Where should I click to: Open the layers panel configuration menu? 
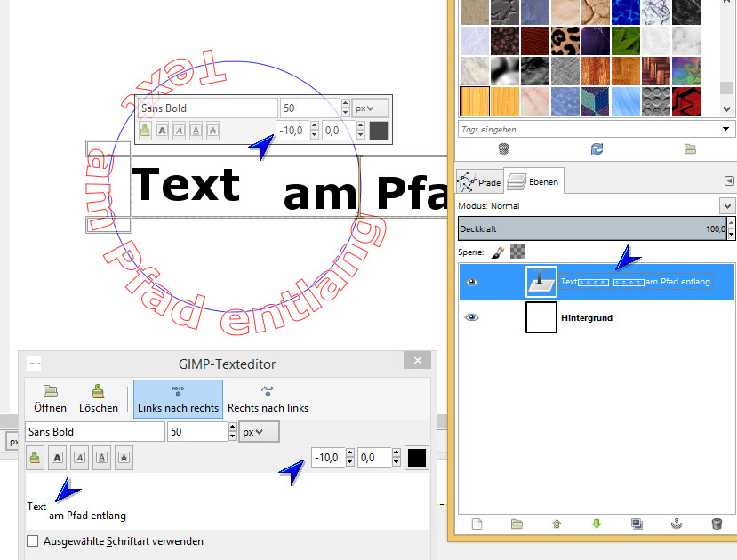tap(729, 180)
